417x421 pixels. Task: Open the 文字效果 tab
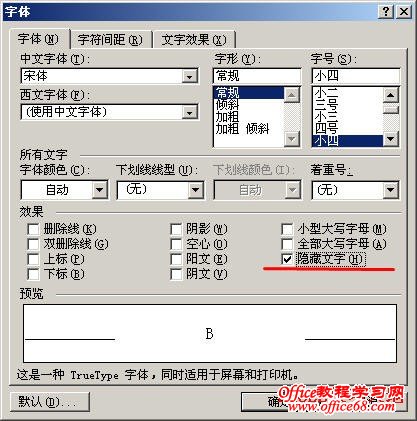click(194, 40)
